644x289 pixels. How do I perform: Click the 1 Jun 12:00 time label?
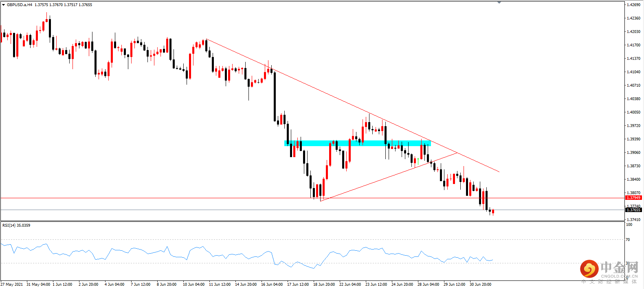point(62,285)
